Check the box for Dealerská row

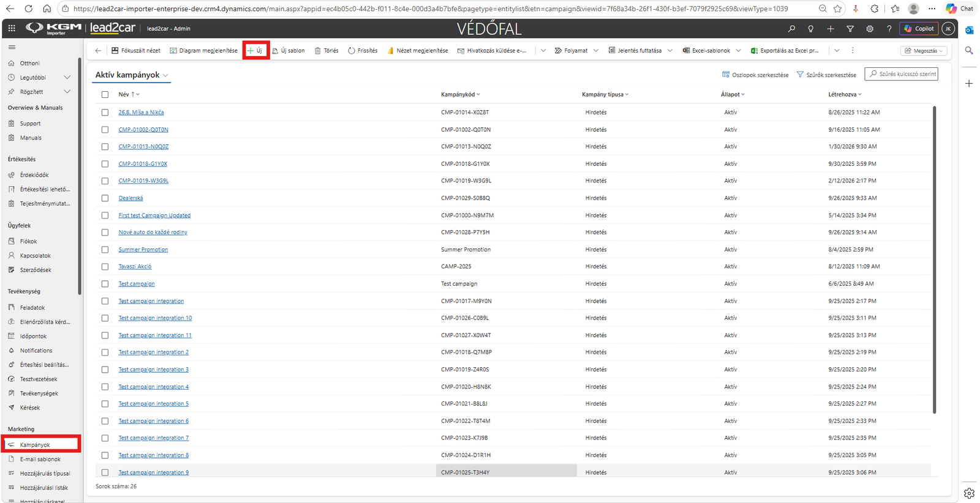point(105,198)
